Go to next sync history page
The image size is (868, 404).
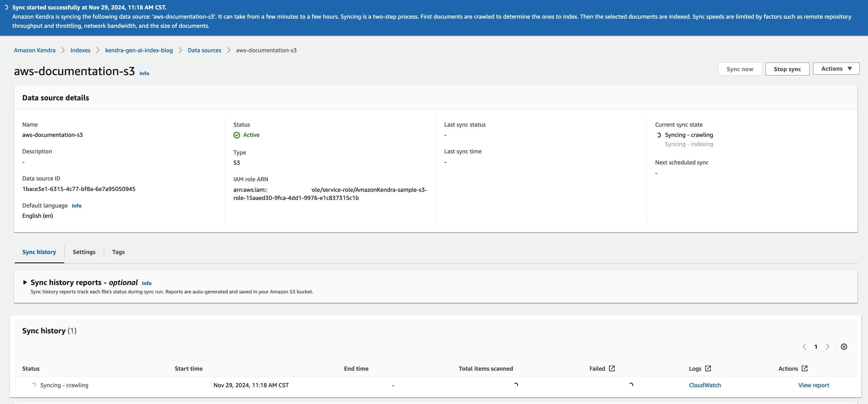[x=828, y=346]
